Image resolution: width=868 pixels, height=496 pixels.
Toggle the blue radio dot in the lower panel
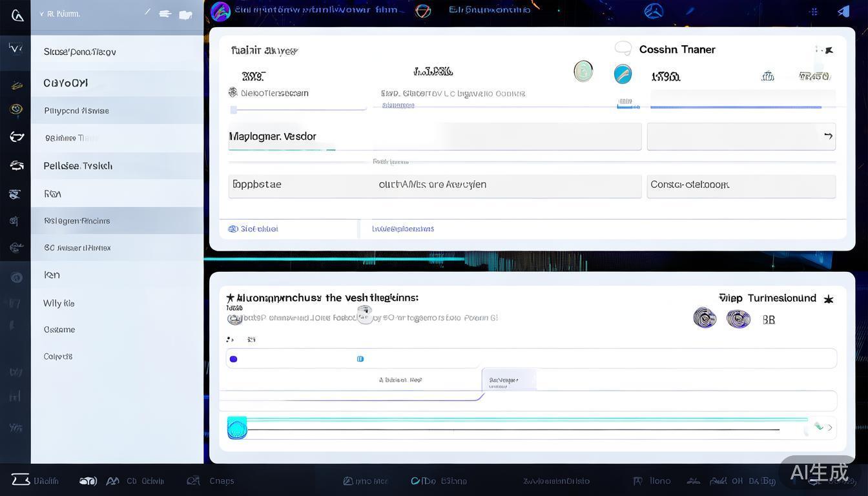pyautogui.click(x=233, y=358)
